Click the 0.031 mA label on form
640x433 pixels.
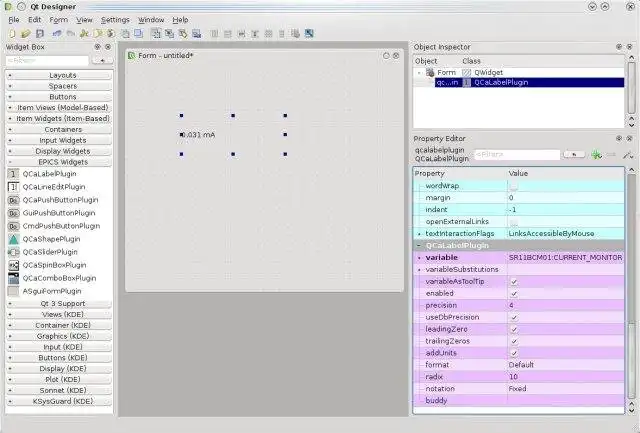pos(199,135)
